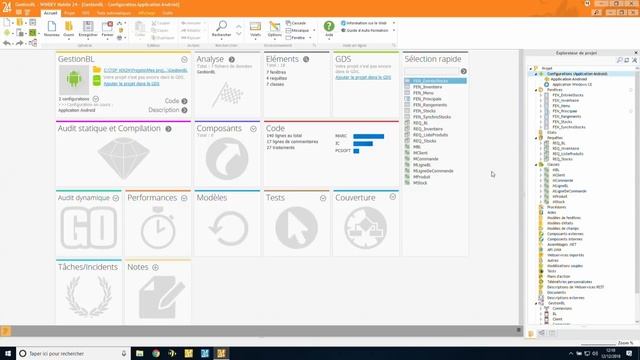Select FEN_Principale in Sélection rapide list
Image resolution: width=640 pixels, height=360 pixels.
[x=427, y=99]
